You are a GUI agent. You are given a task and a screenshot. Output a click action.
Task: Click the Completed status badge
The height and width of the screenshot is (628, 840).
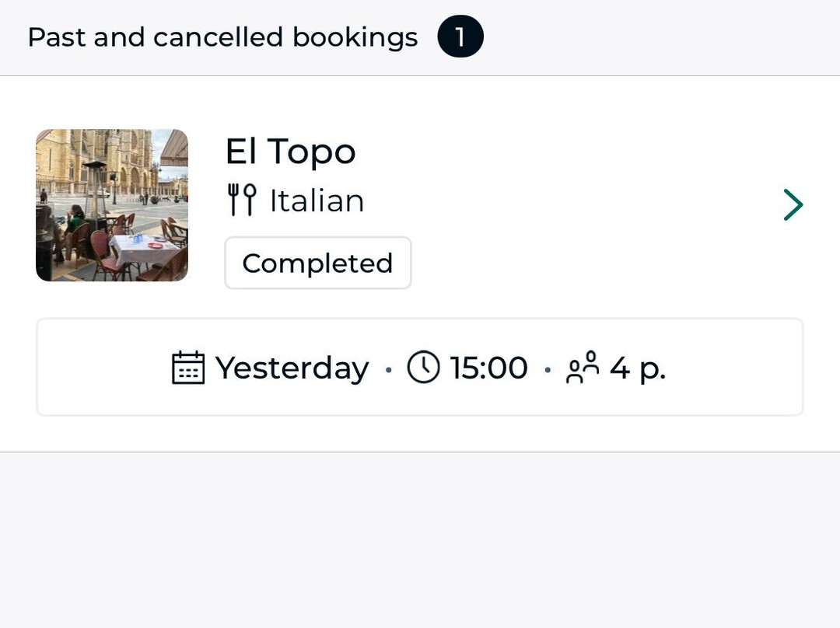[x=317, y=263]
